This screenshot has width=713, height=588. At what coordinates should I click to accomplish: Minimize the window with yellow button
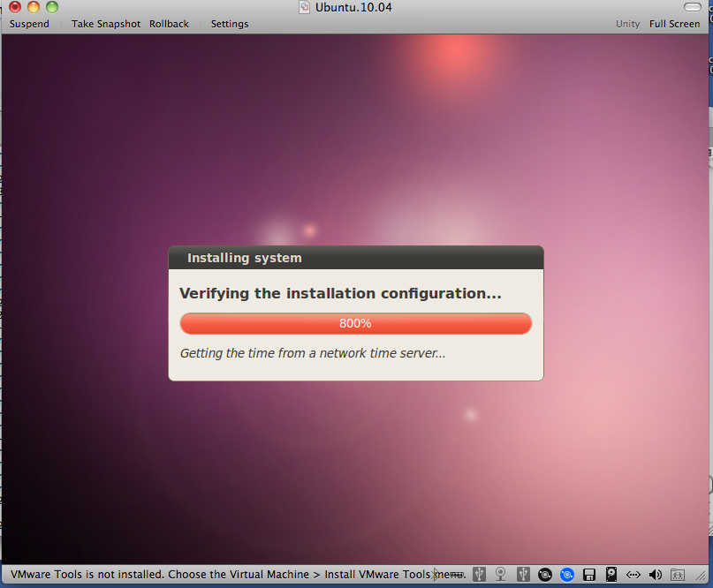pos(34,7)
